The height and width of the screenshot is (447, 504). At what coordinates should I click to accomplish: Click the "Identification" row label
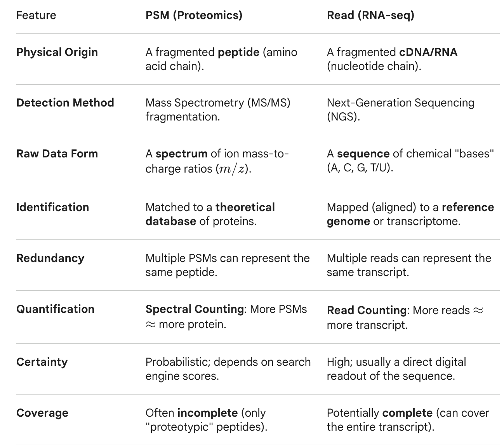click(x=52, y=207)
